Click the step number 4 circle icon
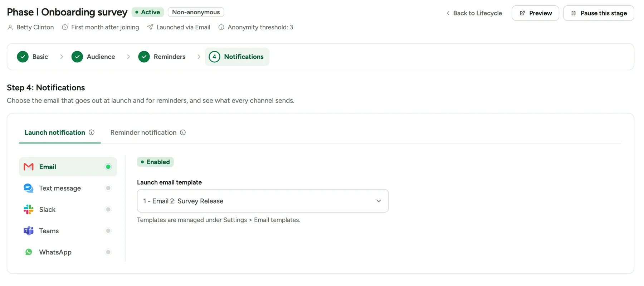Screen dimensions: 644x286 click(x=214, y=57)
